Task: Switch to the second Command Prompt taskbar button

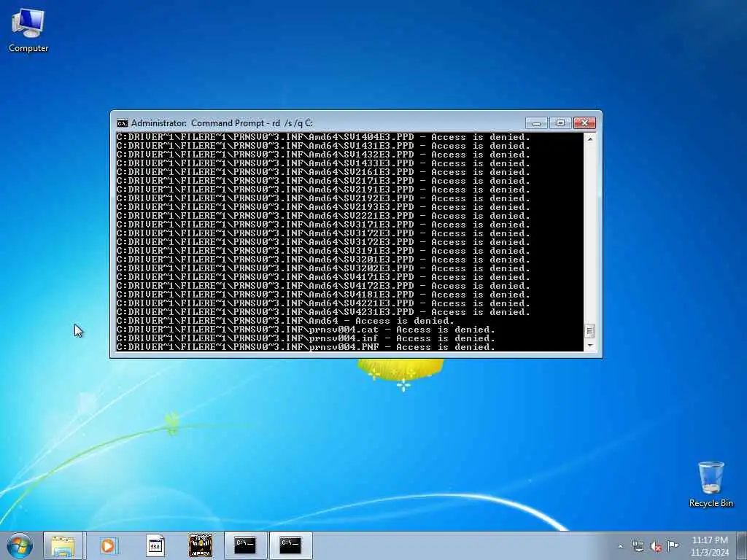Action: (290, 545)
